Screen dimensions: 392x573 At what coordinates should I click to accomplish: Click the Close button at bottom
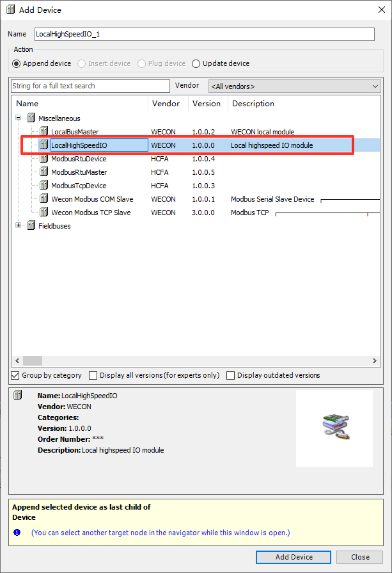tap(359, 557)
